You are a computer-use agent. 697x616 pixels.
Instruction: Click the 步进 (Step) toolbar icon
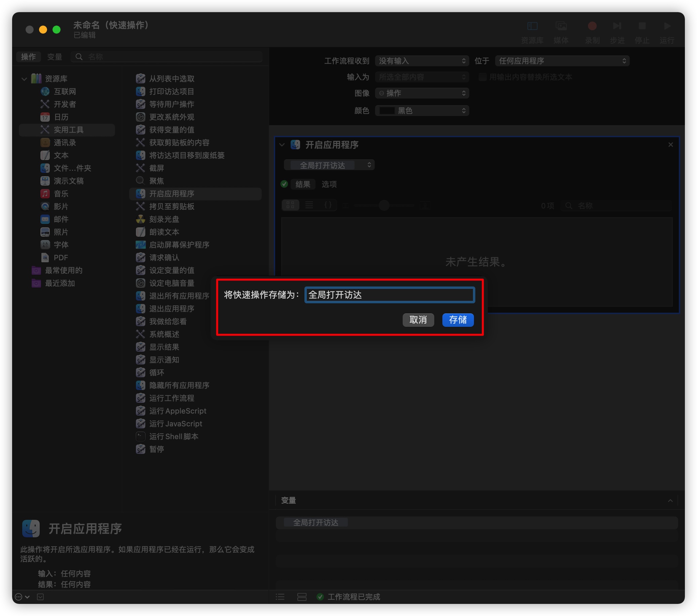click(617, 26)
